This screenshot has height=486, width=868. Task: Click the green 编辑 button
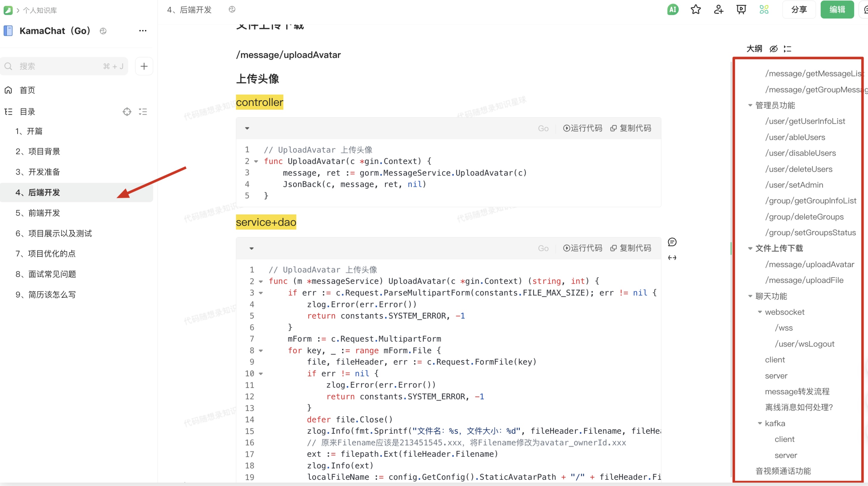point(837,10)
